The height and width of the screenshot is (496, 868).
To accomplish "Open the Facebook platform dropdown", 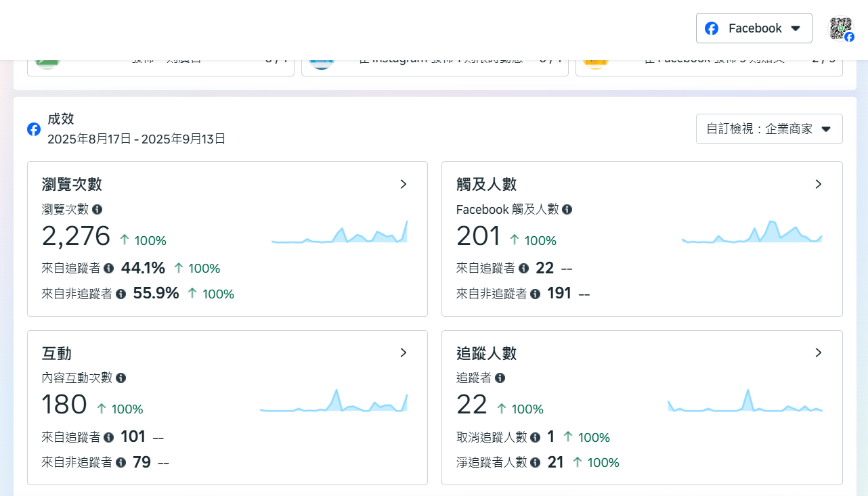I will coord(754,28).
